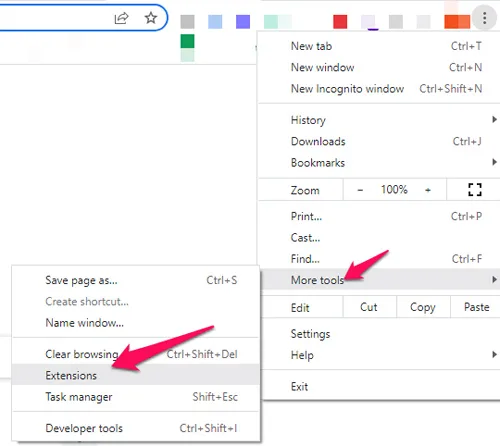The width and height of the screenshot is (500, 446).
Task: Click the purple extension icon in toolbar
Action: click(243, 22)
